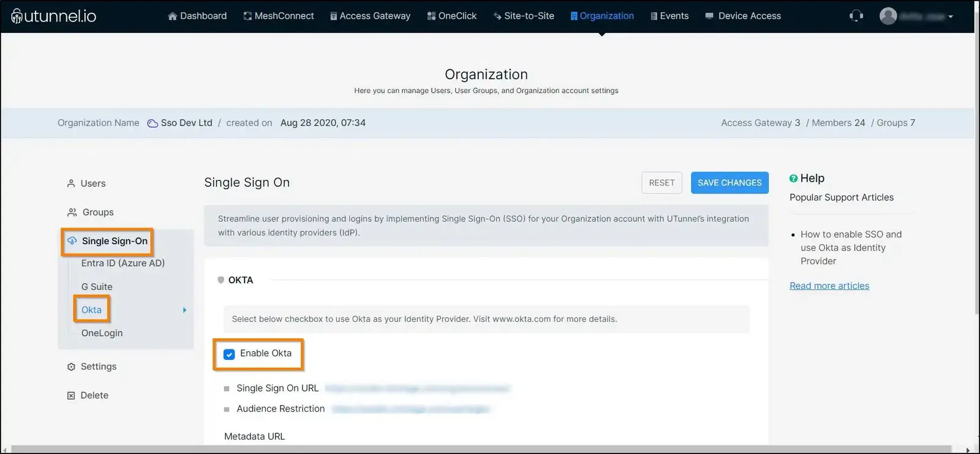Click the Site-to-Site icon
Viewport: 980px width, 454px height.
(x=497, y=17)
